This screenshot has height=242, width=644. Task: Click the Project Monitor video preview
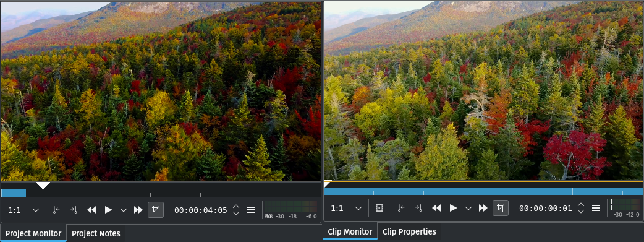point(161,92)
